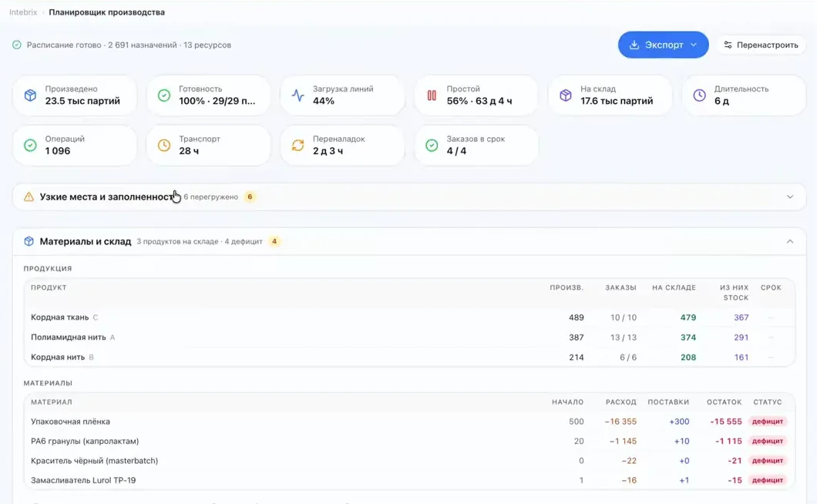Click the ПОСТАВКИ column header

(668, 402)
